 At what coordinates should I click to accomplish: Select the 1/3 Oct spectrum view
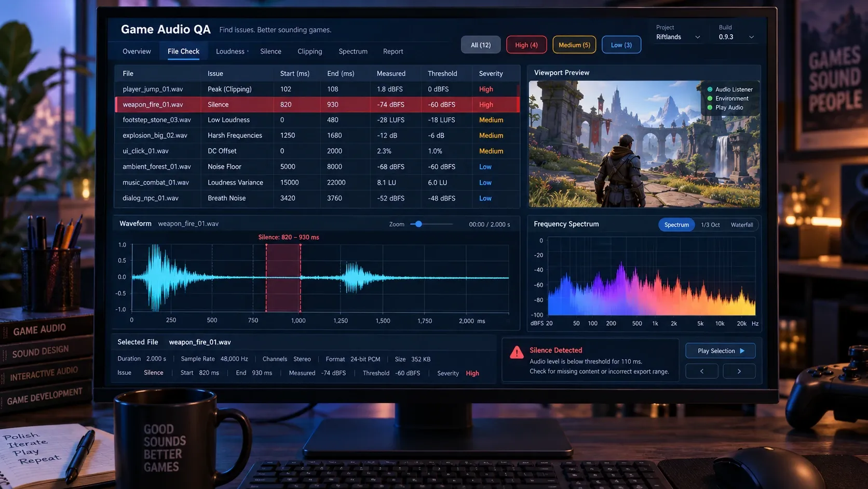tap(710, 225)
